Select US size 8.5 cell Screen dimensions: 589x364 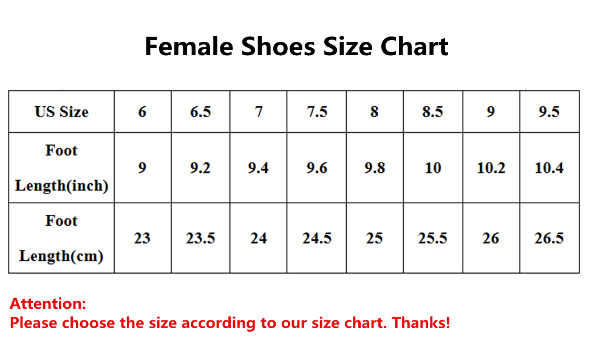point(433,112)
